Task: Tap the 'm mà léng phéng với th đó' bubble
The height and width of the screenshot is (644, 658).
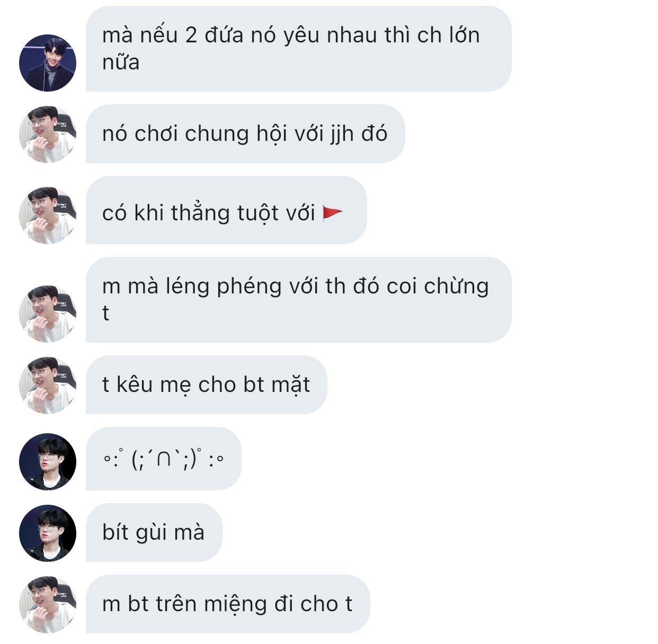Action: click(x=299, y=300)
